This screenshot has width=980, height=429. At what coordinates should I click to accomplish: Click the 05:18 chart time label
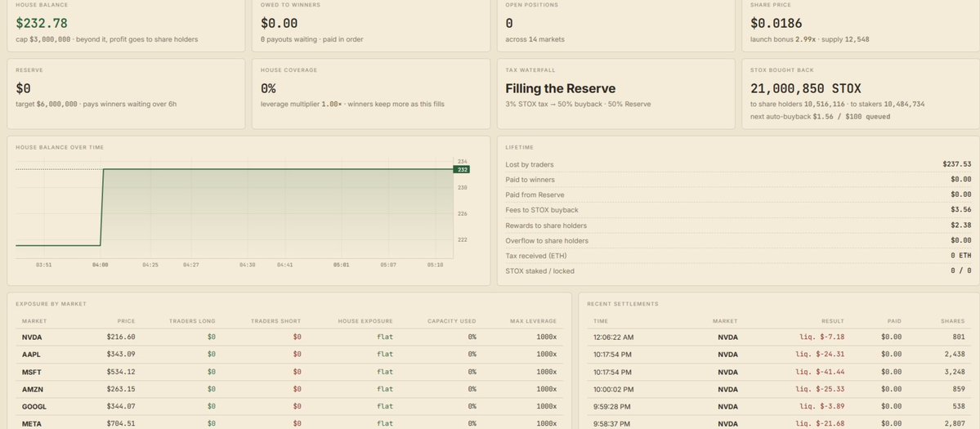coord(435,265)
